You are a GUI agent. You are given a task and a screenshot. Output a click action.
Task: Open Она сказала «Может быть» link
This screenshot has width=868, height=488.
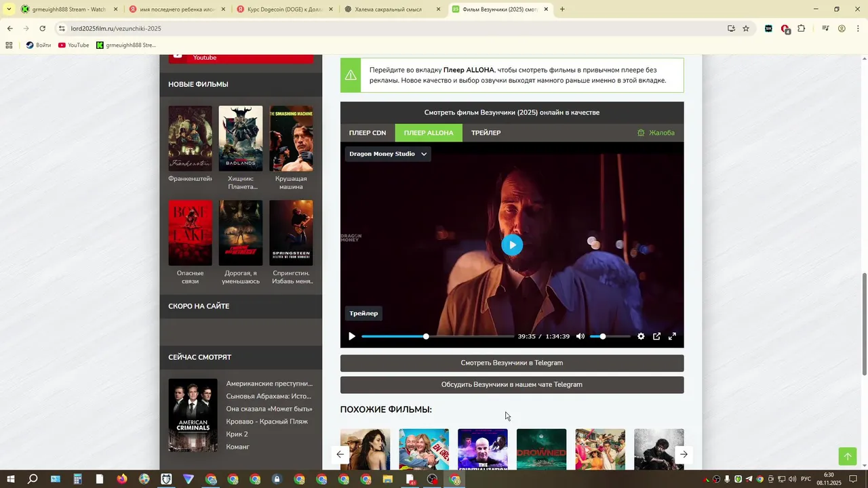[269, 409]
